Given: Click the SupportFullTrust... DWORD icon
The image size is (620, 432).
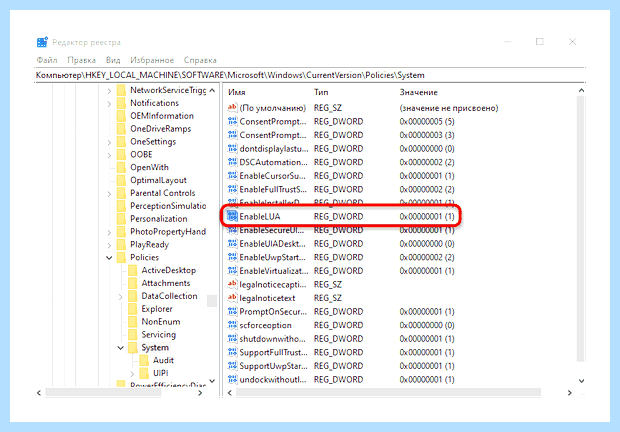Looking at the screenshot, I should (x=232, y=352).
